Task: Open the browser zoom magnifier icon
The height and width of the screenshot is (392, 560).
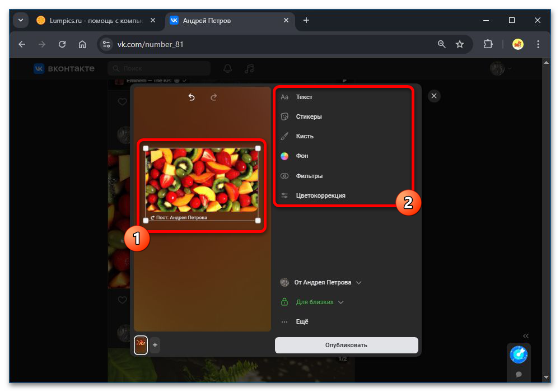Action: (442, 44)
